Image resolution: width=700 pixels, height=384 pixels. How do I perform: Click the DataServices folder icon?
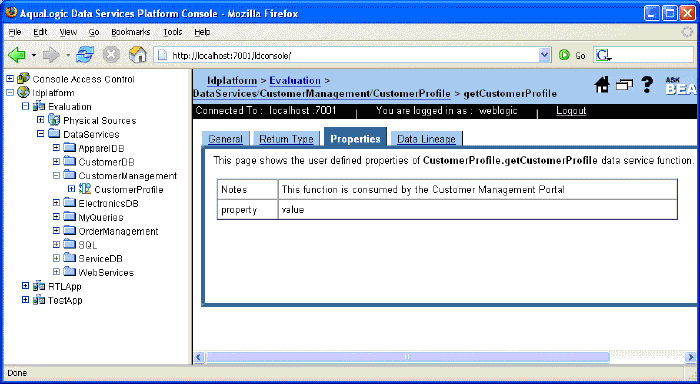pyautogui.click(x=54, y=134)
